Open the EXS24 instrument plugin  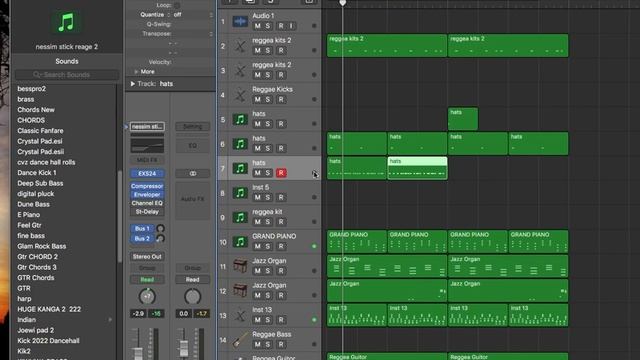[147, 173]
